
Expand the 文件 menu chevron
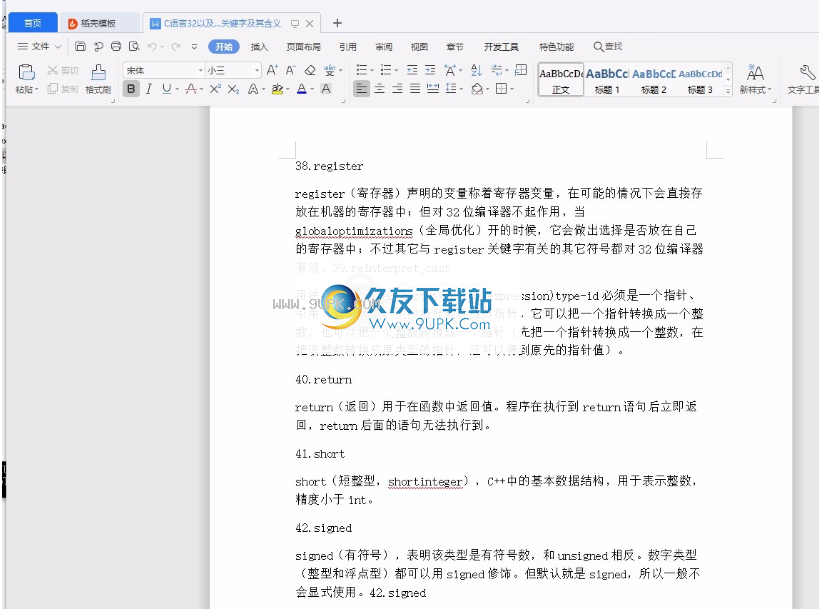coord(58,46)
